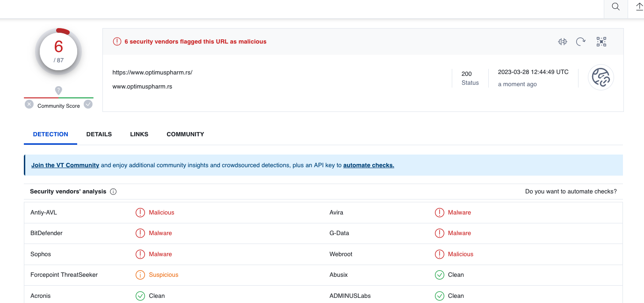Click the community score question marker
This screenshot has height=303, width=644.
tap(58, 90)
